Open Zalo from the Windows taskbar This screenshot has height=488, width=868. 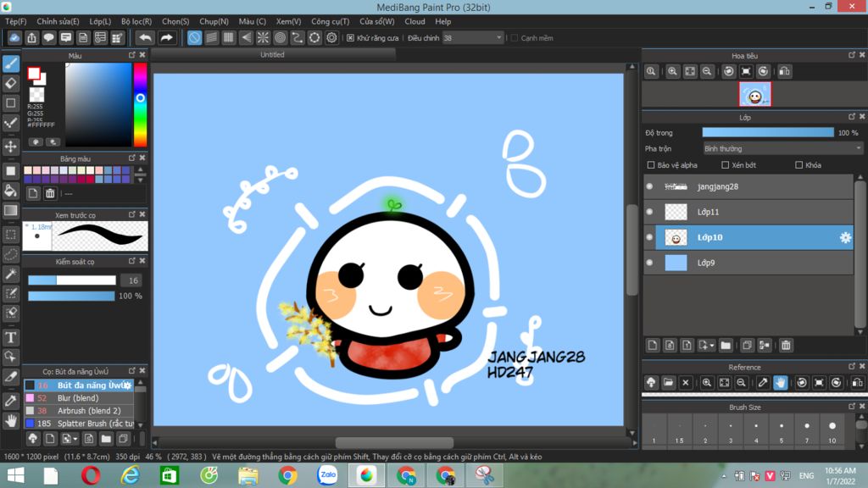pyautogui.click(x=327, y=475)
